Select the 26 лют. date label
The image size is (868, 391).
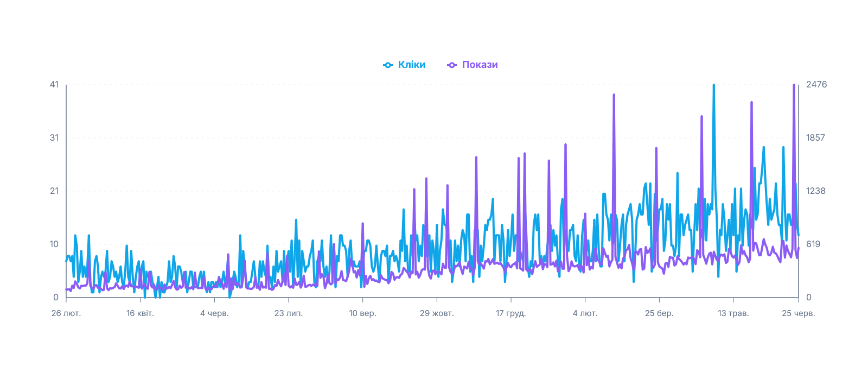66,313
